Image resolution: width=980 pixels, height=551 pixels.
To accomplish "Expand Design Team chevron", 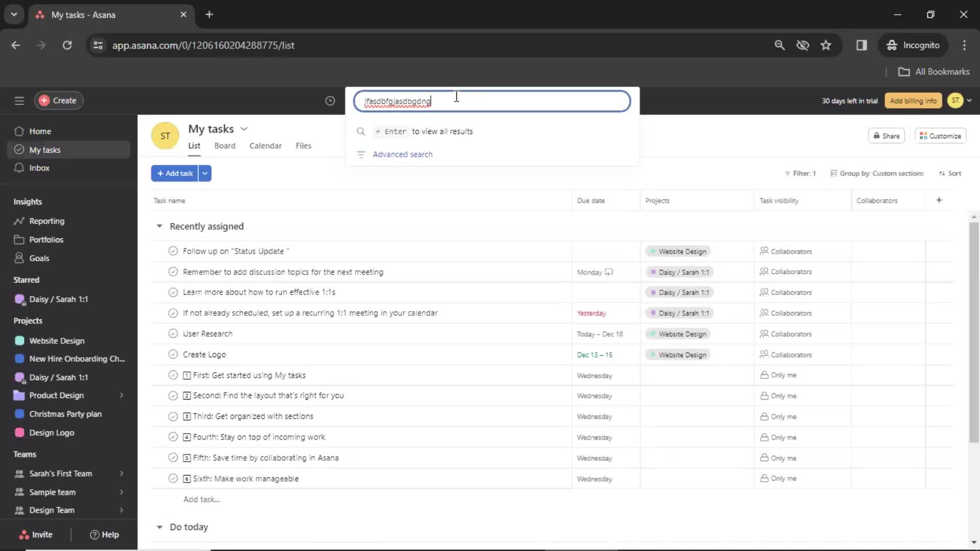I will point(121,510).
